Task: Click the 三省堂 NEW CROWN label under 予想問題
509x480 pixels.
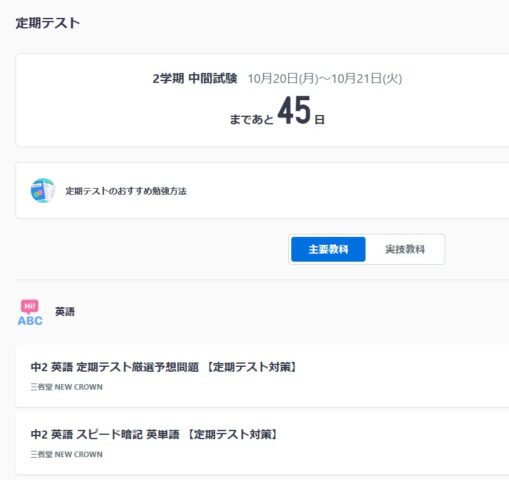Action: [66, 387]
